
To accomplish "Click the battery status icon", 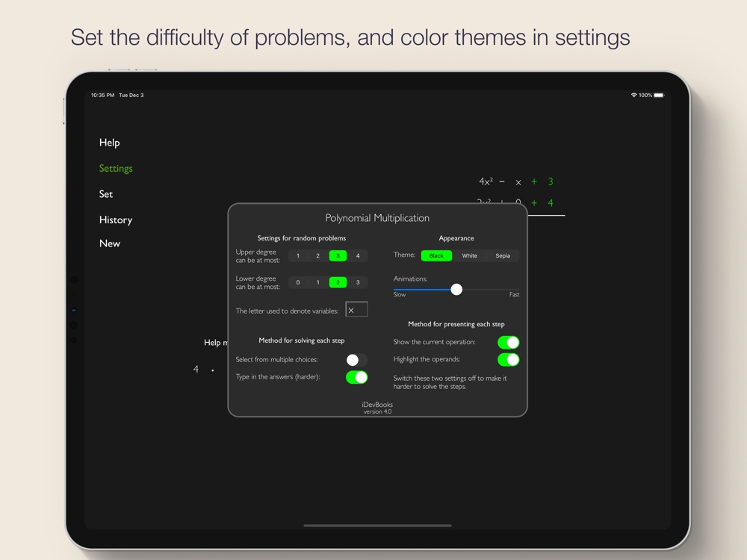I will [x=659, y=96].
